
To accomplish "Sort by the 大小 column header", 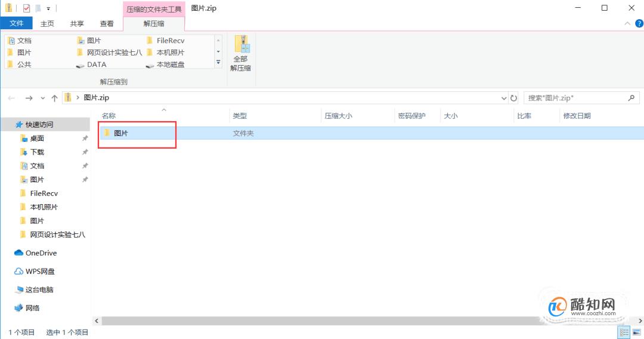I will coord(451,116).
